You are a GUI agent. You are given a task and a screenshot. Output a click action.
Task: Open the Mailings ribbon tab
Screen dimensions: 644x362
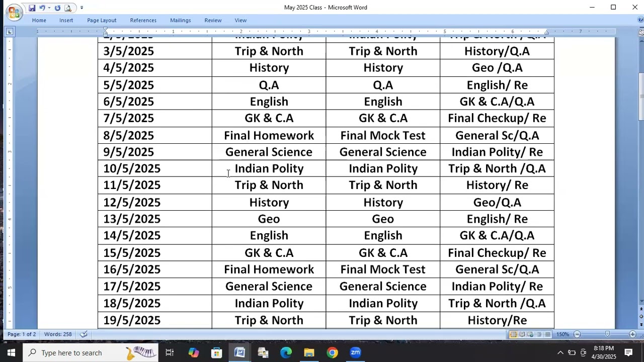(x=180, y=20)
